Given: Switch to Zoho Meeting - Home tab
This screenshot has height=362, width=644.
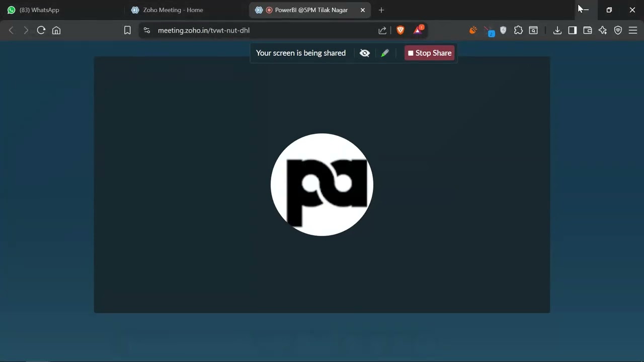Looking at the screenshot, I should click(186, 10).
